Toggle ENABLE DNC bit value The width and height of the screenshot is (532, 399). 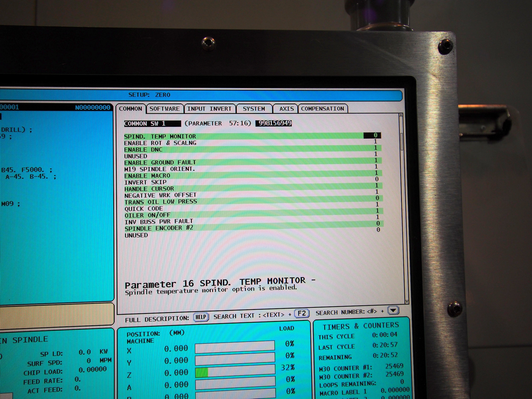coord(376,148)
